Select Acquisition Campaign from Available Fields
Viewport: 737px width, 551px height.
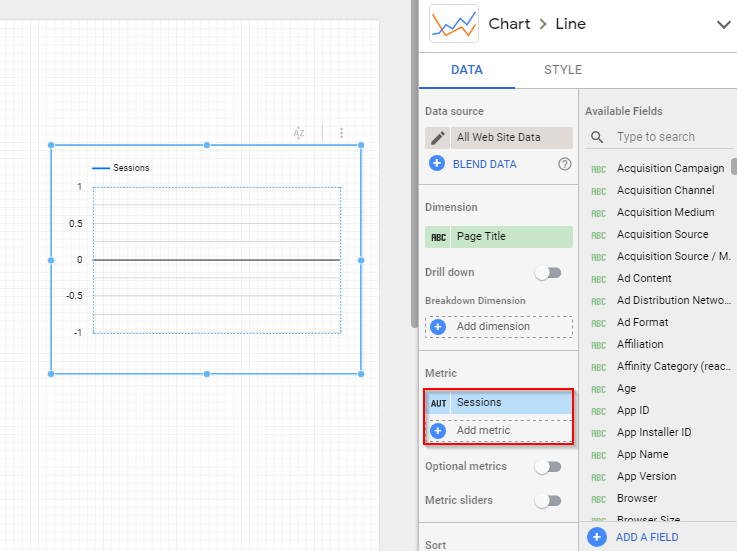coord(670,168)
